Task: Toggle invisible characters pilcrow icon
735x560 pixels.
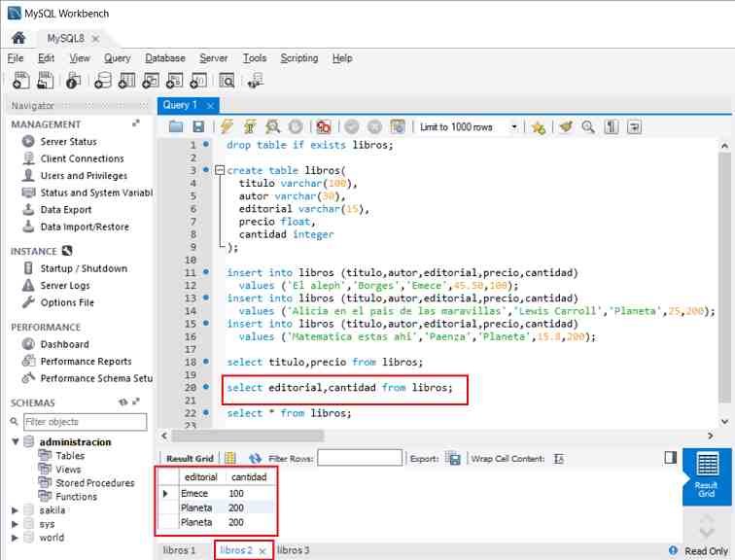Action: (x=612, y=127)
